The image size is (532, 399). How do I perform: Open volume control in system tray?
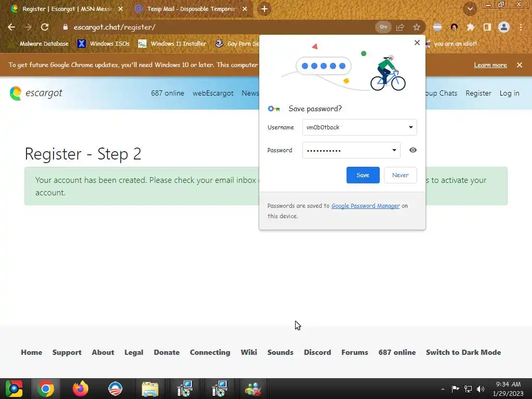481,389
